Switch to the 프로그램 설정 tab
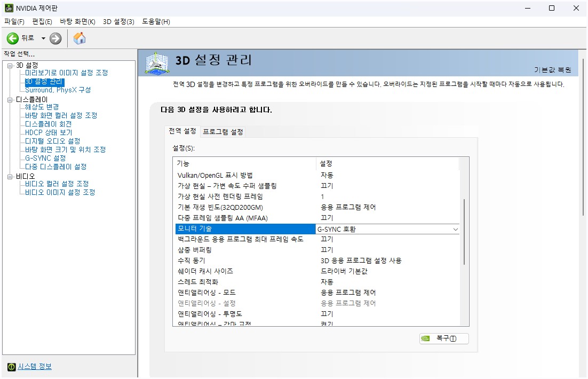The width and height of the screenshot is (588, 379). point(223,132)
